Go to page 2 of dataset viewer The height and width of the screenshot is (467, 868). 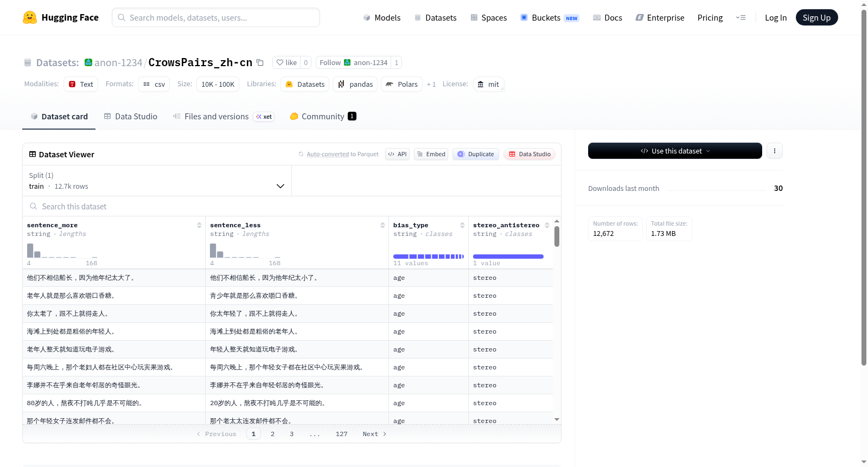click(272, 434)
